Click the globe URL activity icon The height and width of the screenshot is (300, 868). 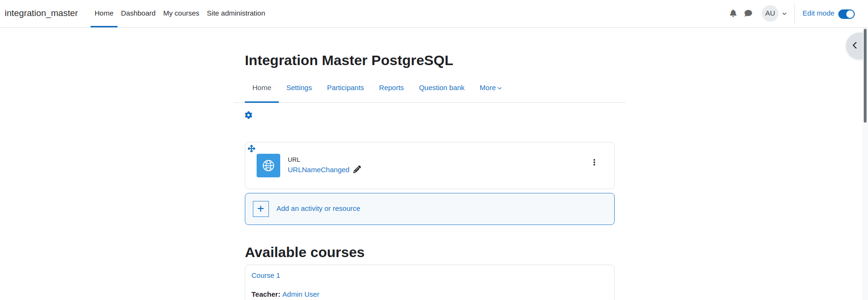point(268,166)
